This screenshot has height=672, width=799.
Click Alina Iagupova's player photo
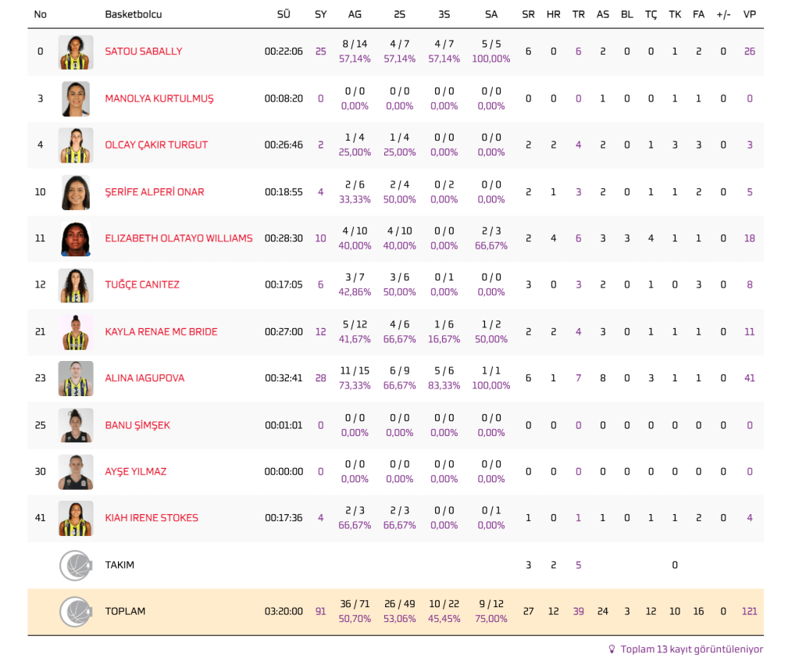tap(76, 378)
